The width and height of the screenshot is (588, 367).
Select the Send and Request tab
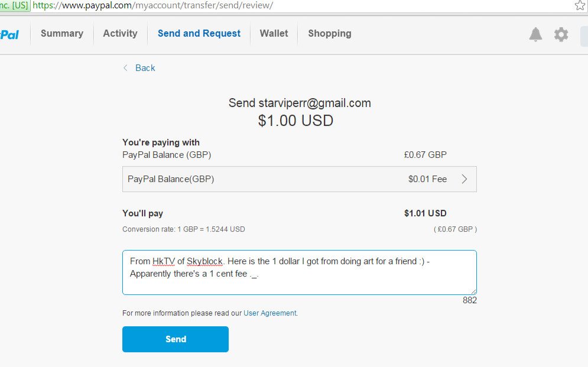tap(199, 33)
